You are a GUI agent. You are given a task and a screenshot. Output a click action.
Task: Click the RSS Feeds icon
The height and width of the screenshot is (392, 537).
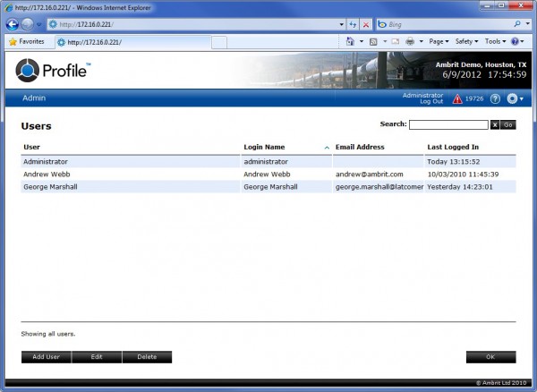373,42
